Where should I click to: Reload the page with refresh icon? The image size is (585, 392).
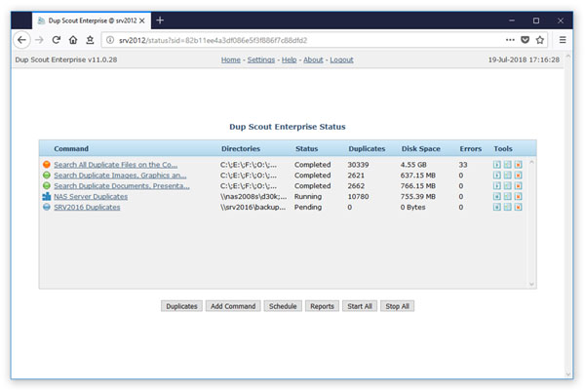tap(57, 40)
